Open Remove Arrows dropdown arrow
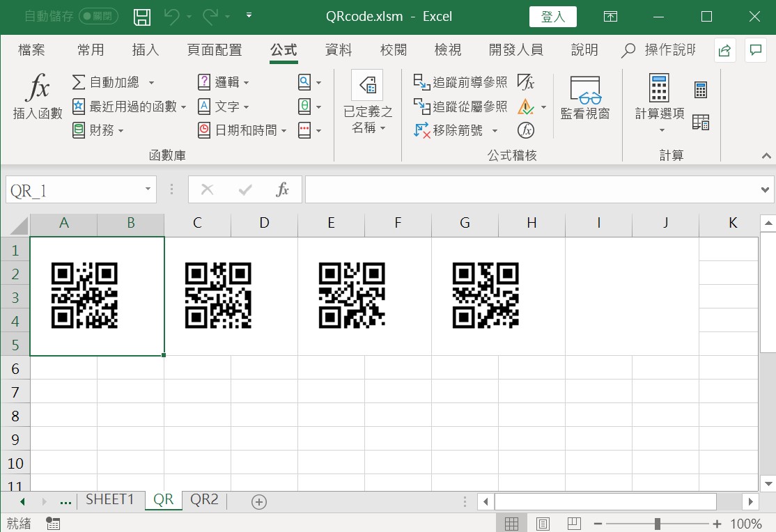The image size is (776, 532). 495,131
